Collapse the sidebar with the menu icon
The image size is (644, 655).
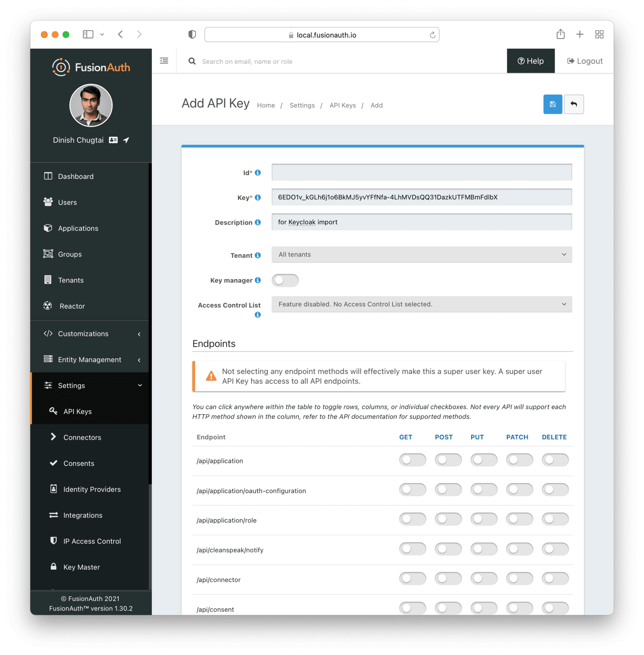point(164,61)
